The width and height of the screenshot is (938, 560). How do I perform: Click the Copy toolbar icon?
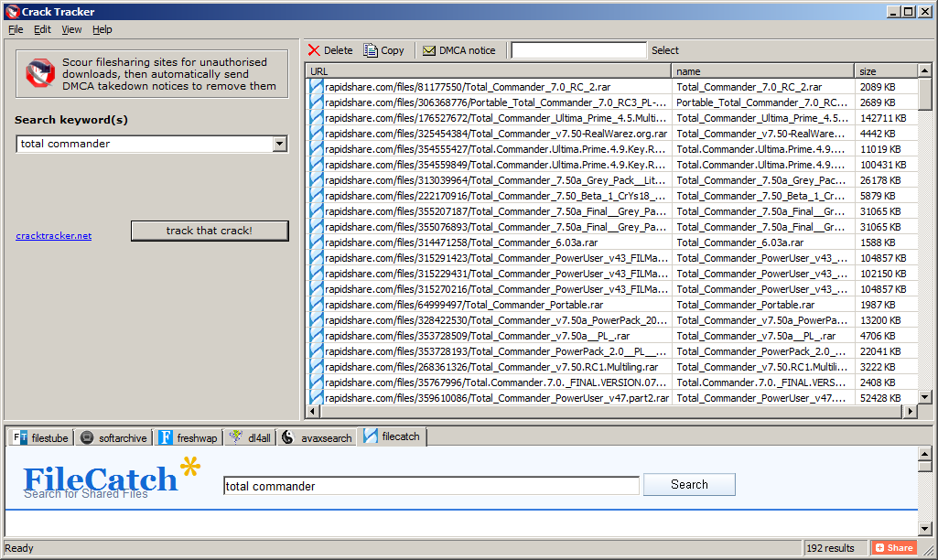pos(371,50)
